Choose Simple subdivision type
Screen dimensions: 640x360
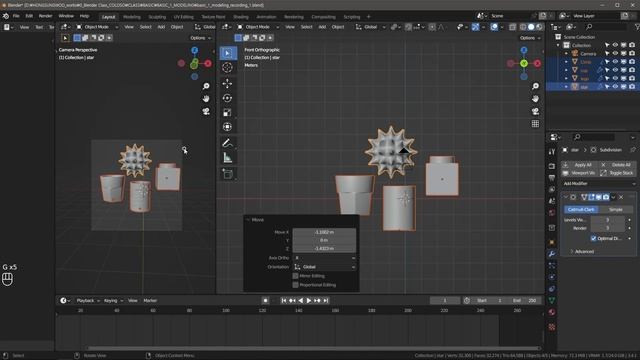tap(616, 209)
